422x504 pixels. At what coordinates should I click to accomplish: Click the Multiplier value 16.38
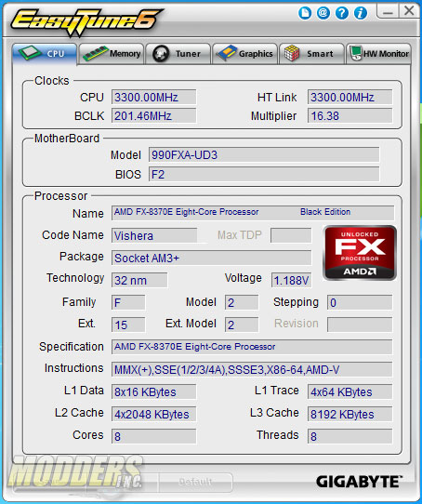349,115
